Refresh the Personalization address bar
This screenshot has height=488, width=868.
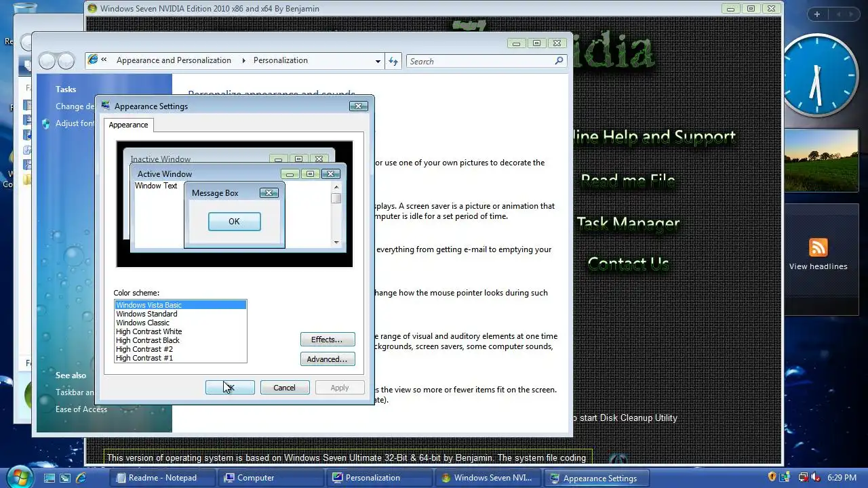pyautogui.click(x=393, y=61)
